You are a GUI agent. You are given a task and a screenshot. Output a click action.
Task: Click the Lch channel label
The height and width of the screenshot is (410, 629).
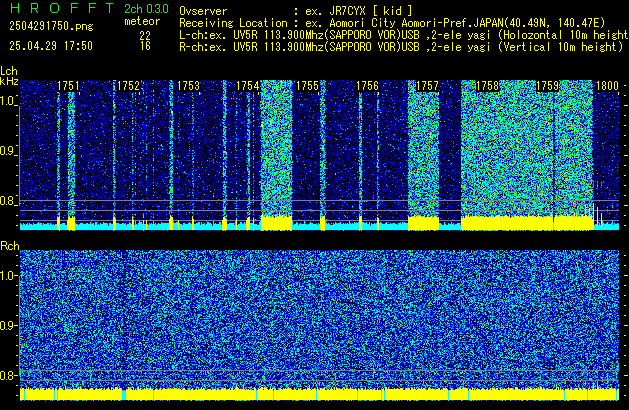[x=9, y=71]
